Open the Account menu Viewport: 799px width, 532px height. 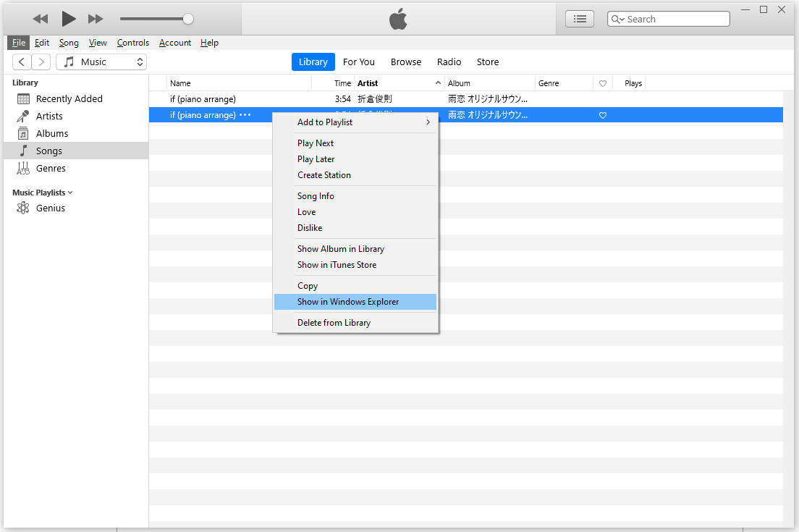[175, 43]
